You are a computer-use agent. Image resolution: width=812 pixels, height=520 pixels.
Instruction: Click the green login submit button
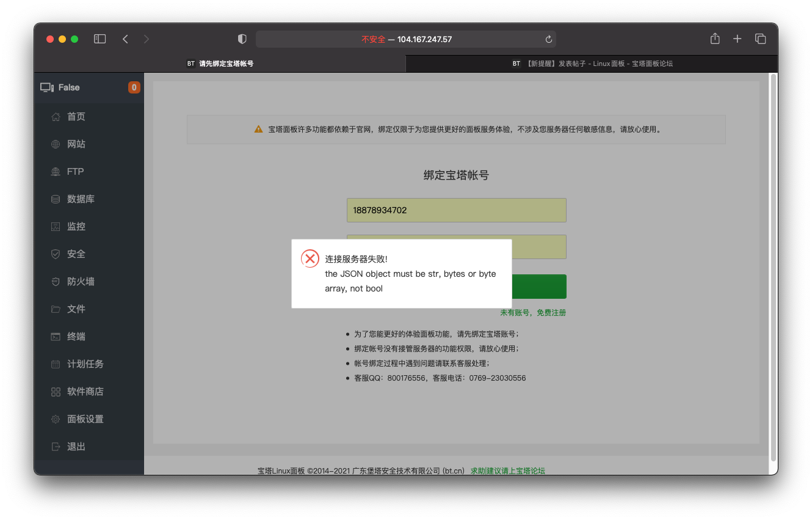[539, 287]
